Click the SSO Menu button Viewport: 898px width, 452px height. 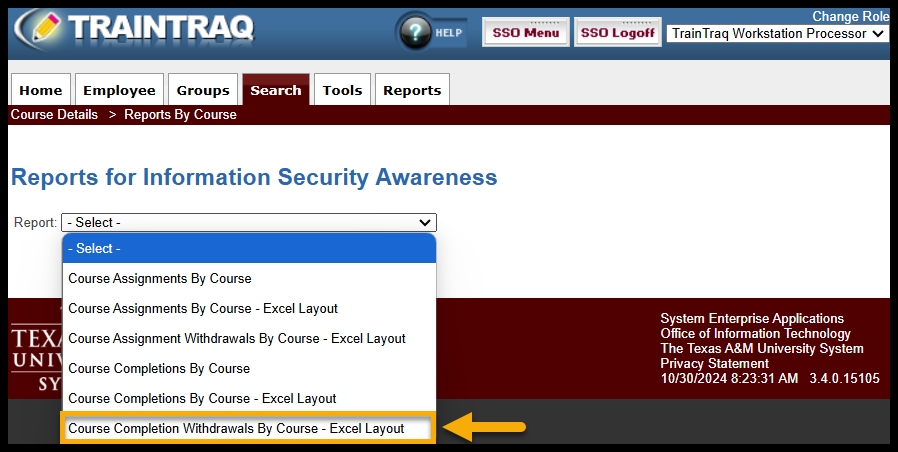526,33
